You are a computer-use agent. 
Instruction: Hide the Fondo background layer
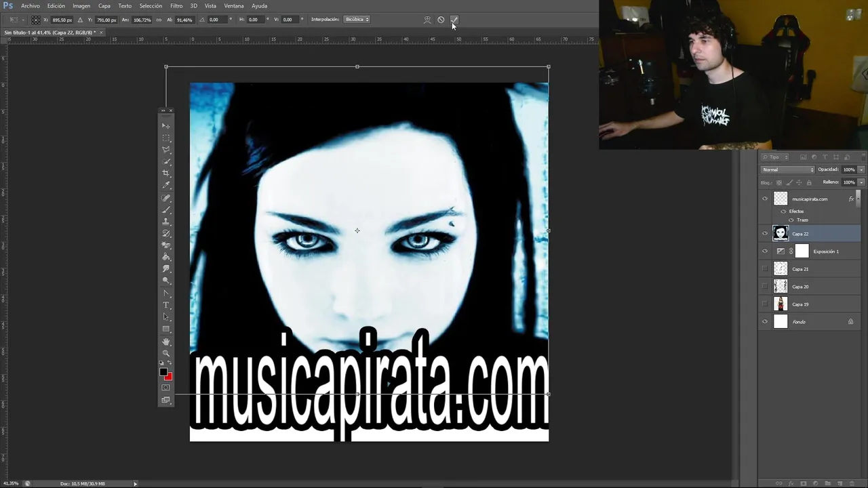coord(765,322)
